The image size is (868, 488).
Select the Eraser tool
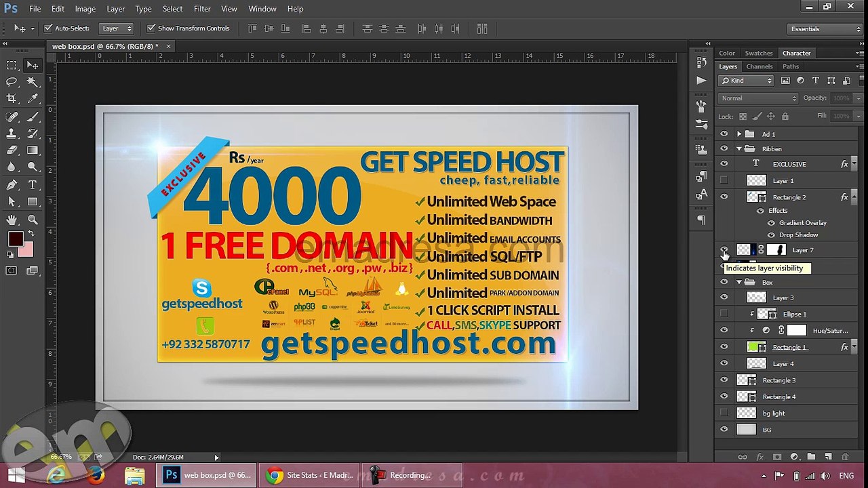12,150
